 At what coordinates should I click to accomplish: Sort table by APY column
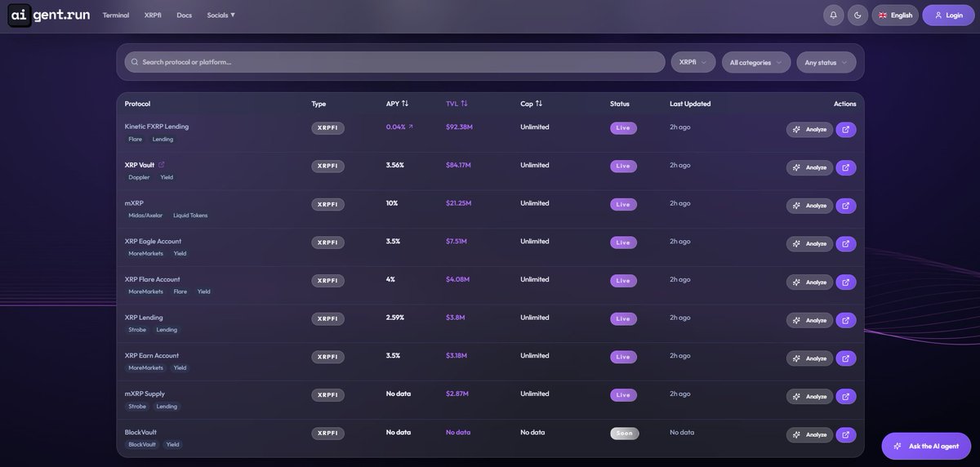click(x=397, y=104)
